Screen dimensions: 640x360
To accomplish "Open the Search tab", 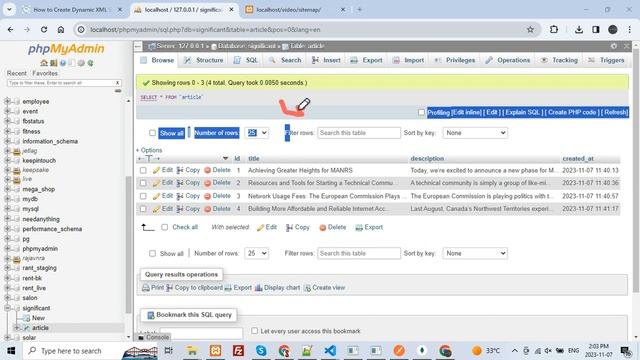I will [x=285, y=60].
